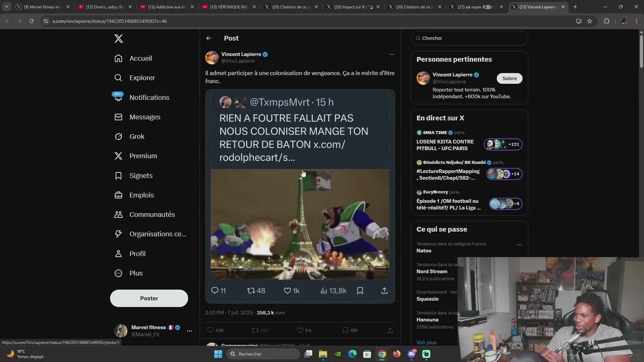Click the Poster button
The height and width of the screenshot is (362, 644).
[x=149, y=298]
